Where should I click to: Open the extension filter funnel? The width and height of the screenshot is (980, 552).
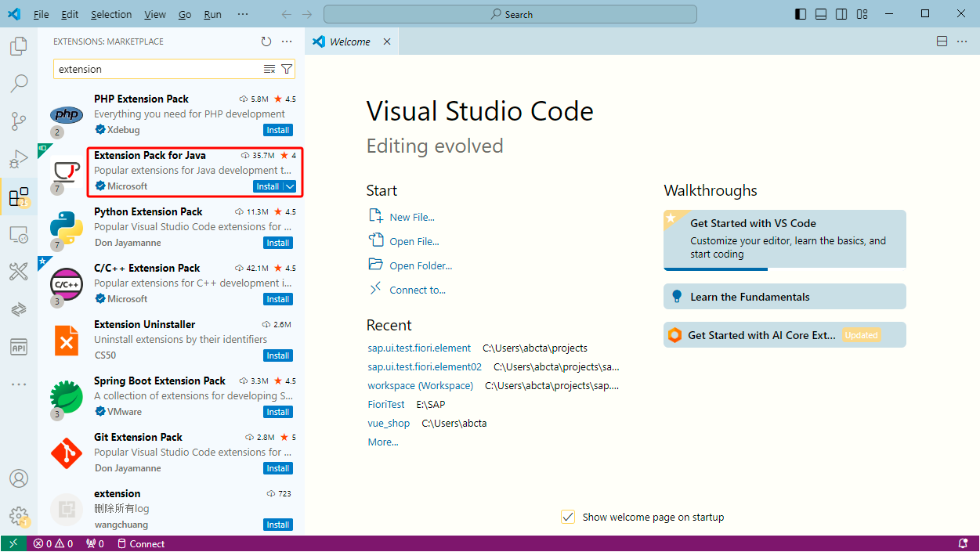[x=287, y=69]
